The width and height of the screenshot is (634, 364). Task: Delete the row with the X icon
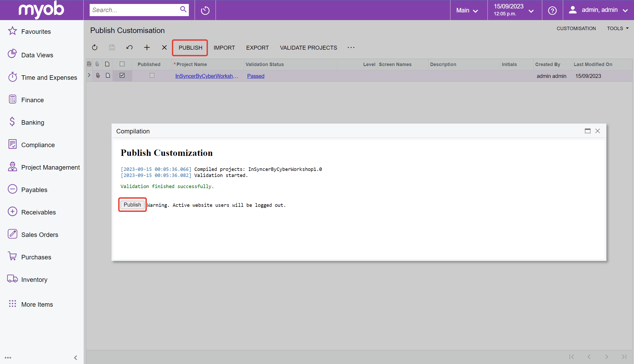[x=164, y=48]
